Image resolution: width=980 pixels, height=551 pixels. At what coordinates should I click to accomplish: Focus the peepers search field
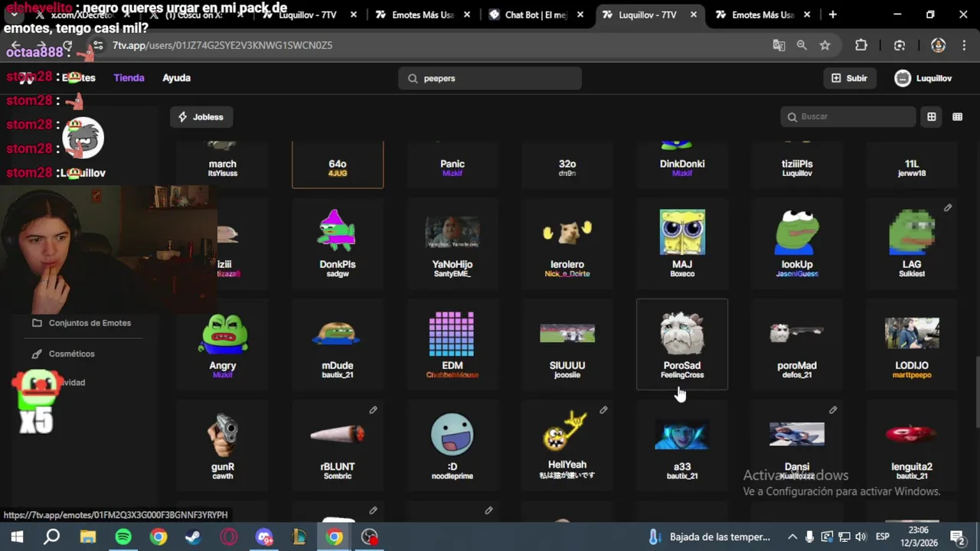(490, 78)
